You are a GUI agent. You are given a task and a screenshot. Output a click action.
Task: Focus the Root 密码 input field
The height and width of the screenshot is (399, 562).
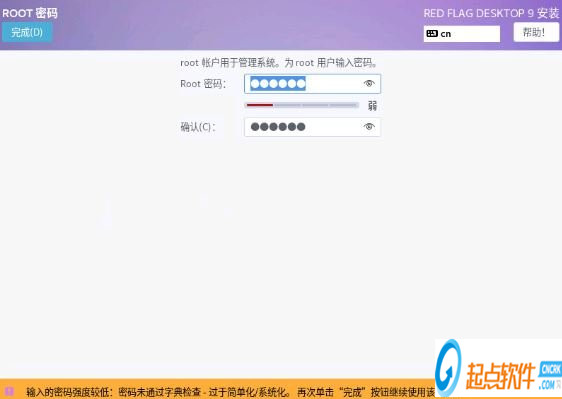[x=312, y=84]
